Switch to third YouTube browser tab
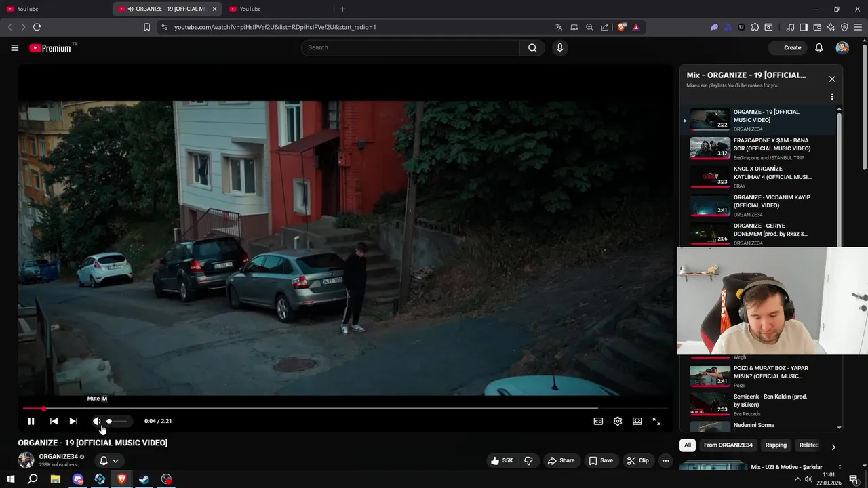The image size is (868, 488). click(277, 9)
